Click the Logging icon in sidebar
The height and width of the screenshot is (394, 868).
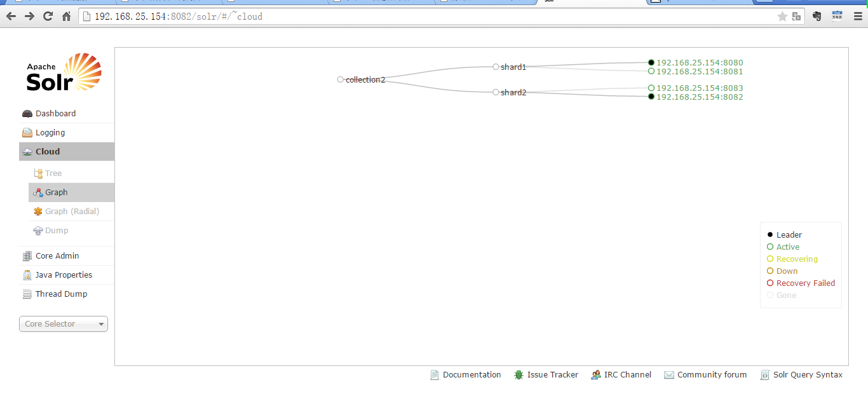click(27, 133)
